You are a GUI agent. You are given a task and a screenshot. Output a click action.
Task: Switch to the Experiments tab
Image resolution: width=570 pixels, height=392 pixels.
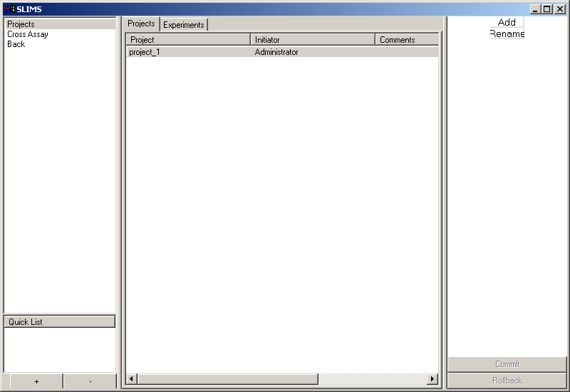click(184, 25)
